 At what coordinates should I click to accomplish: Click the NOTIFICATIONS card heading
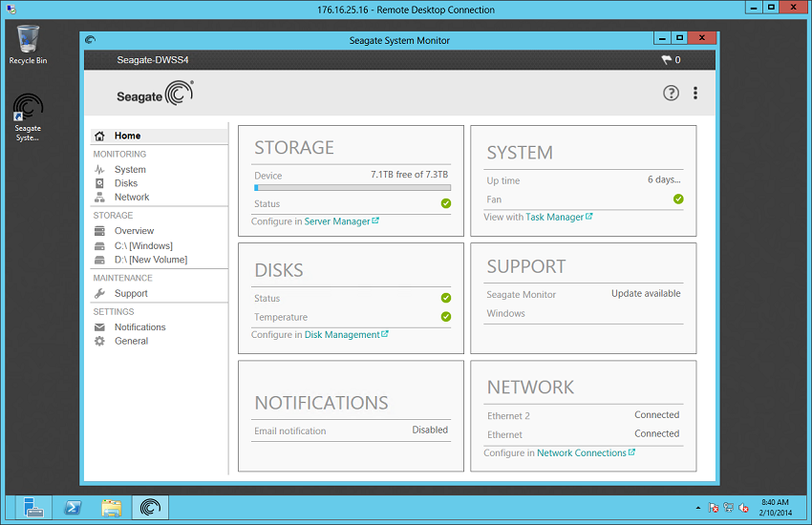coord(321,403)
